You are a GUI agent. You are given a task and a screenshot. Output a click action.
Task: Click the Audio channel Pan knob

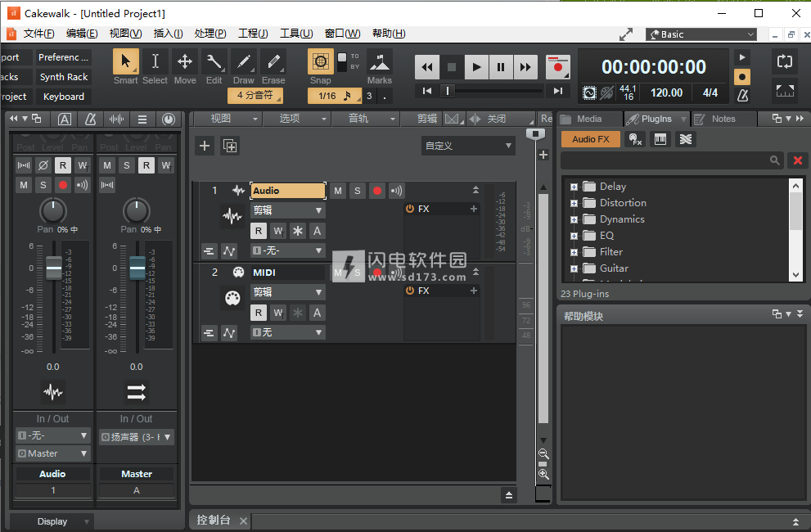tap(52, 210)
